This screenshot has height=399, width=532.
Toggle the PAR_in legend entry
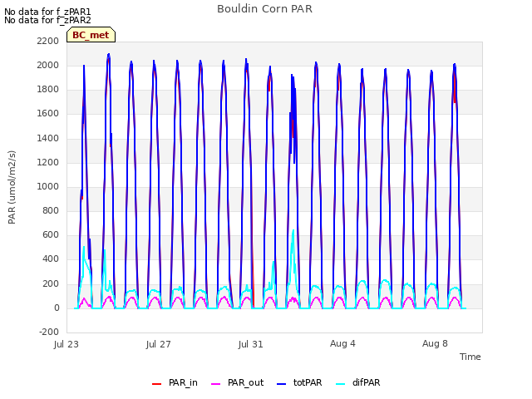point(175,382)
